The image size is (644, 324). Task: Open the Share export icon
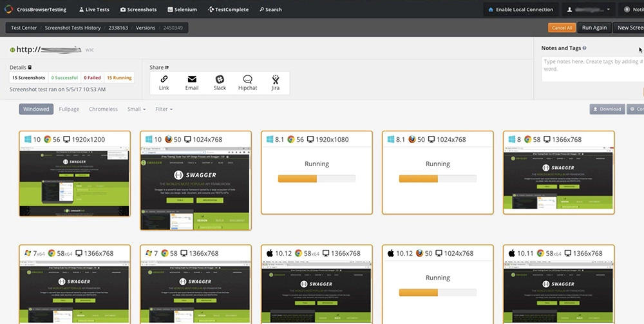167,67
